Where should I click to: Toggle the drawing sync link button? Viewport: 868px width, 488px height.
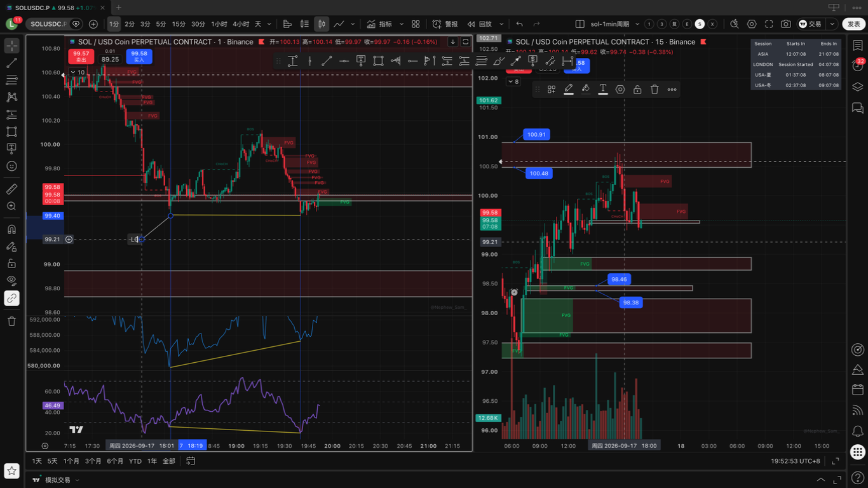pyautogui.click(x=11, y=298)
